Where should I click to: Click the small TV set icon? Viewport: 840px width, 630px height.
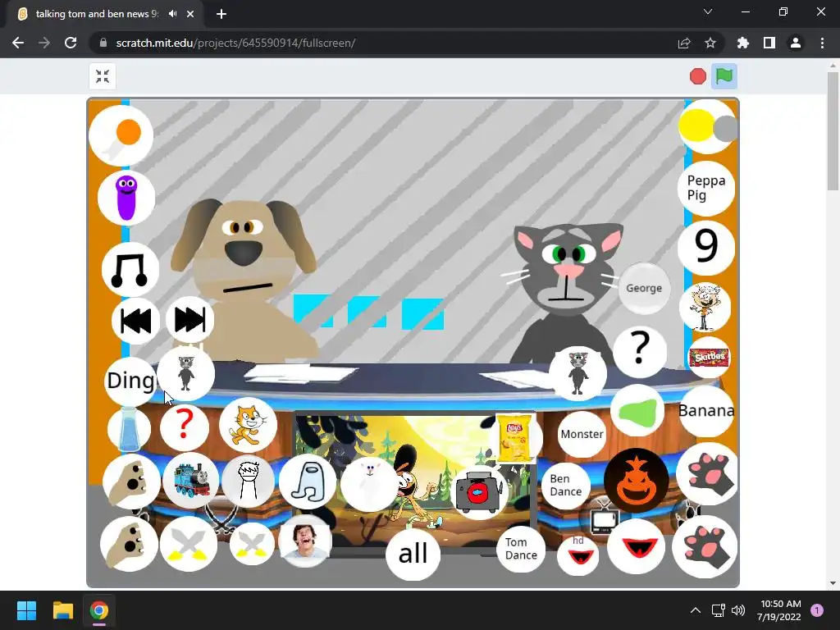(605, 519)
